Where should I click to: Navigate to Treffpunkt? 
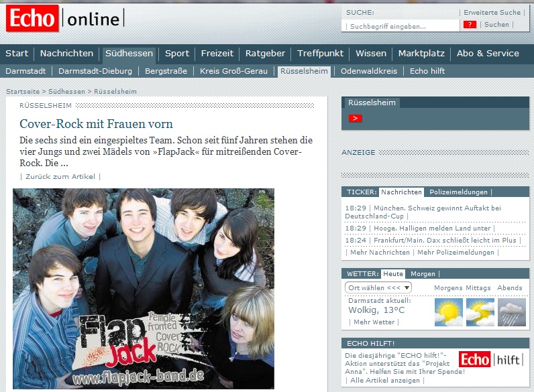pyautogui.click(x=320, y=54)
